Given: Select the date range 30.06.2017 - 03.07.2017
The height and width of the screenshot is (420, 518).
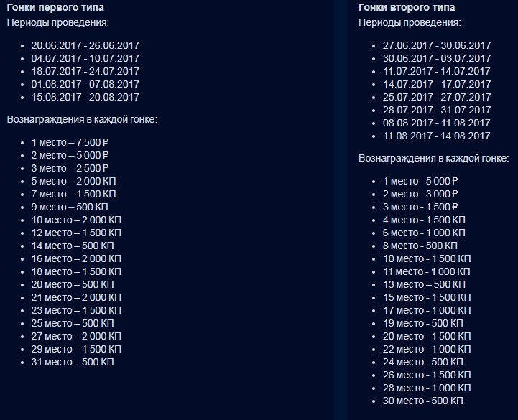Looking at the screenshot, I should coord(437,58).
